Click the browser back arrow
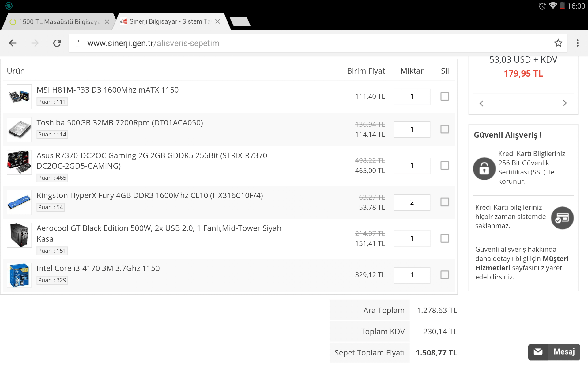 coord(13,43)
